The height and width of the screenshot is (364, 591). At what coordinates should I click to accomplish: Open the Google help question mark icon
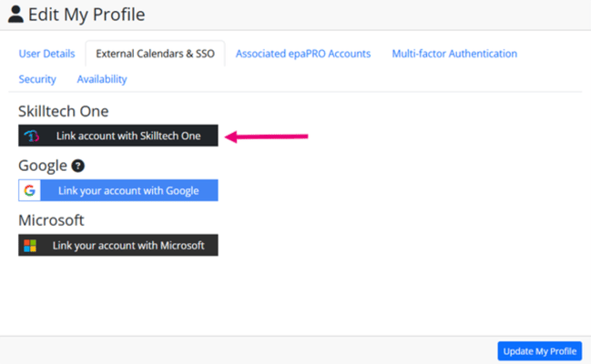click(x=78, y=166)
